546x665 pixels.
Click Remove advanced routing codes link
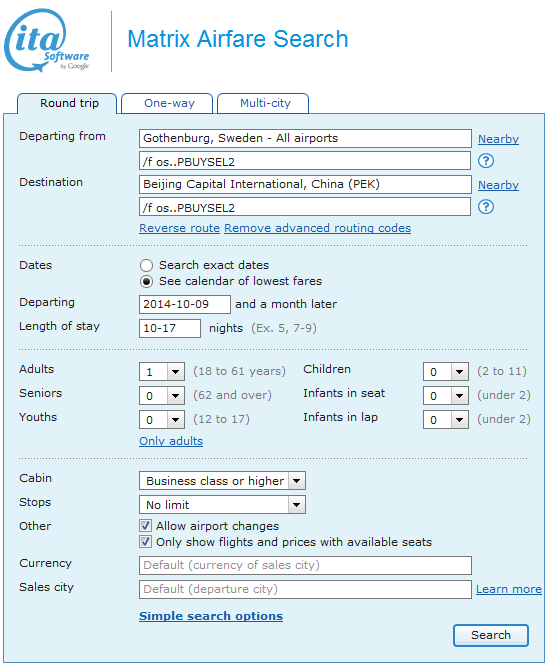(318, 228)
